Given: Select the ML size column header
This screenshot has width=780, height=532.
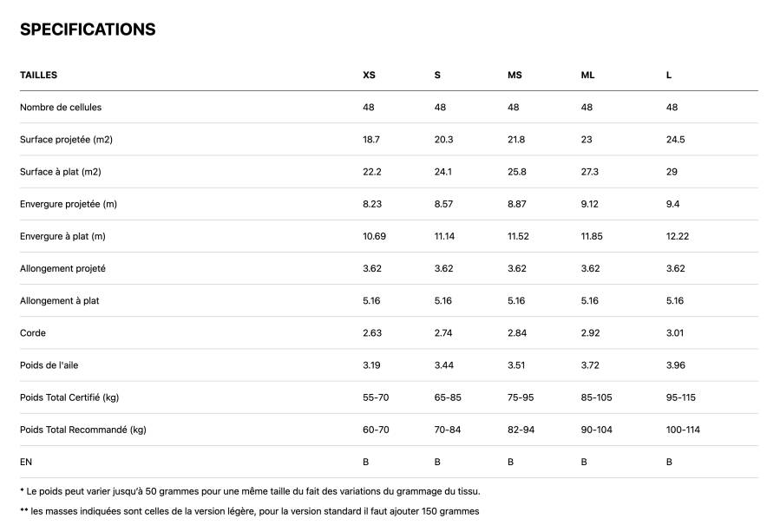Looking at the screenshot, I should (587, 76).
